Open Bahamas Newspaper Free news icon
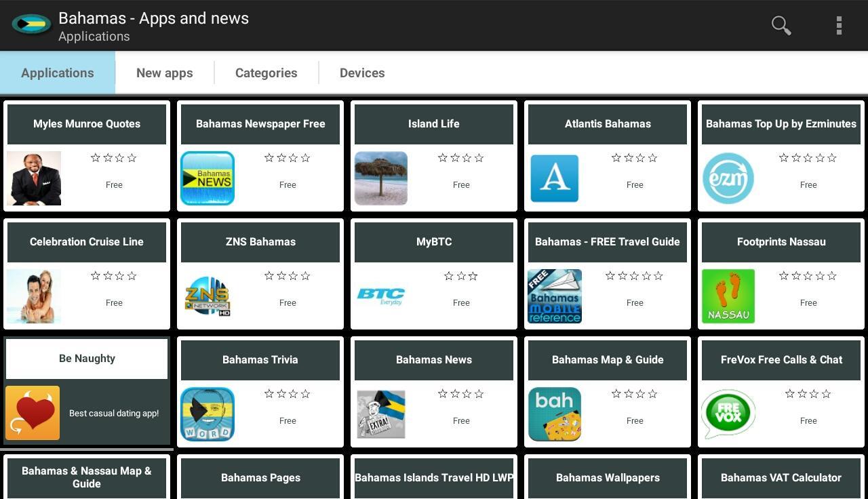The height and width of the screenshot is (499, 868). point(208,178)
